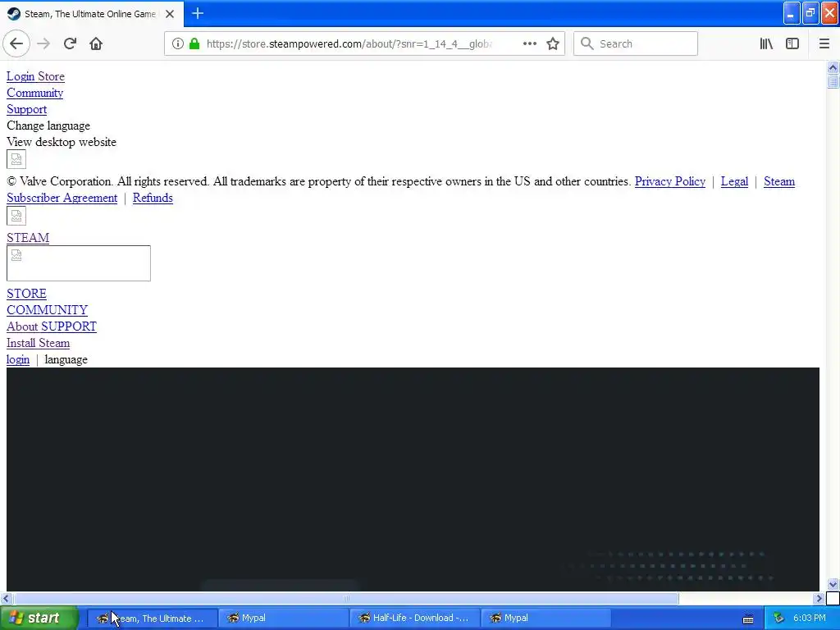Open a new browser tab
Viewport: 840px width, 630px height.
pos(198,13)
